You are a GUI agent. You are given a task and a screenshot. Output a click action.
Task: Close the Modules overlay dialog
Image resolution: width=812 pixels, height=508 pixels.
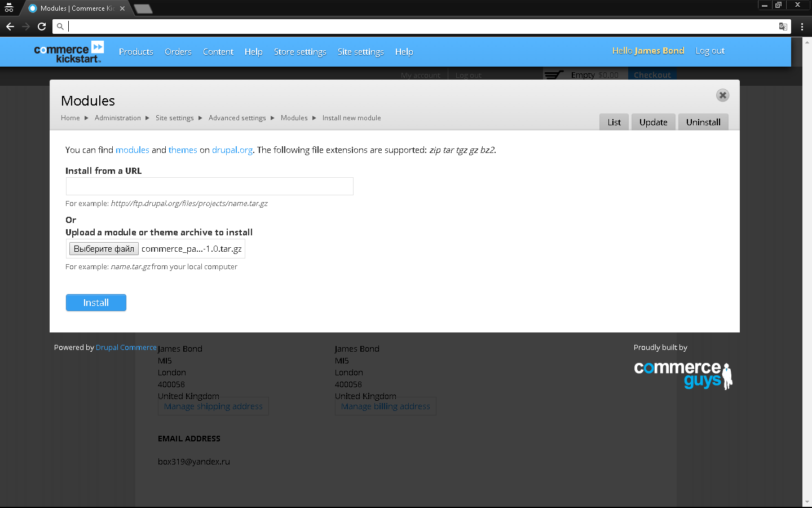pos(722,95)
